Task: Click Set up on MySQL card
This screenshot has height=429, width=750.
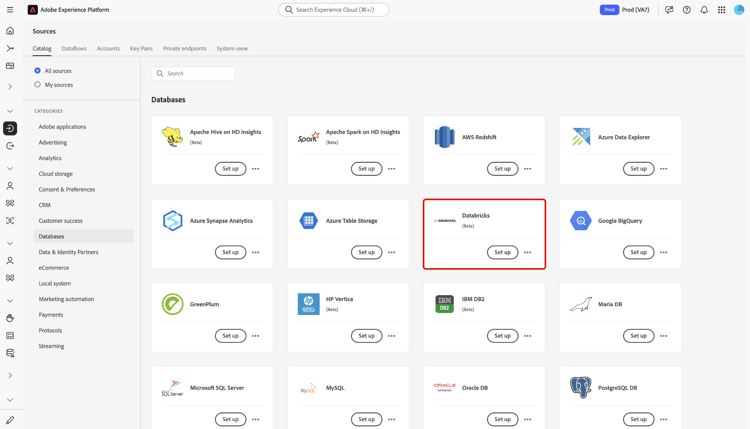Action: coord(366,419)
